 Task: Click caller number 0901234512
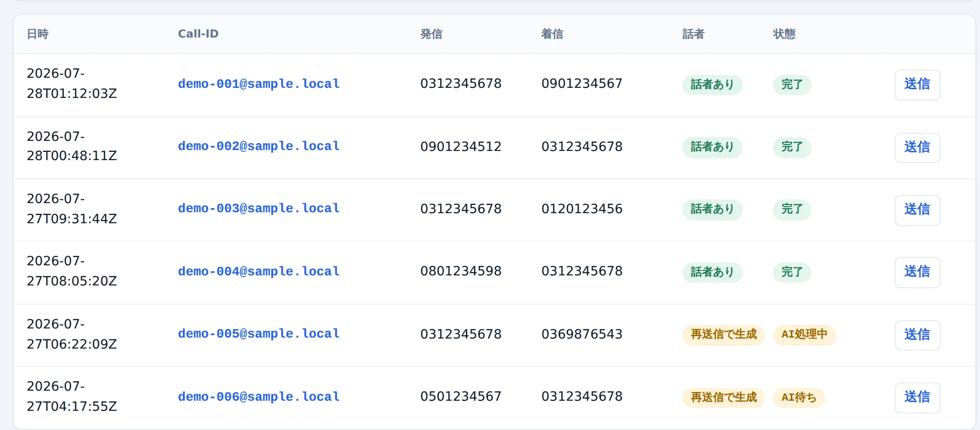click(x=461, y=147)
